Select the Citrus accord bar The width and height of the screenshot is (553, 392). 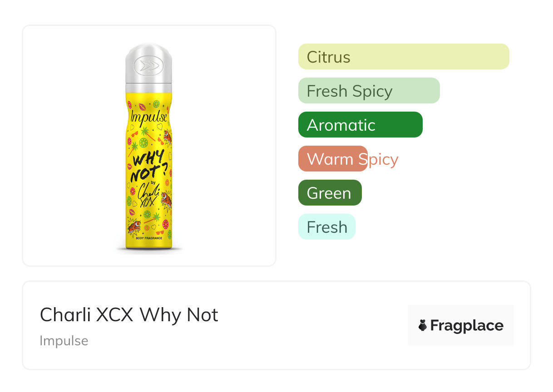pyautogui.click(x=403, y=57)
